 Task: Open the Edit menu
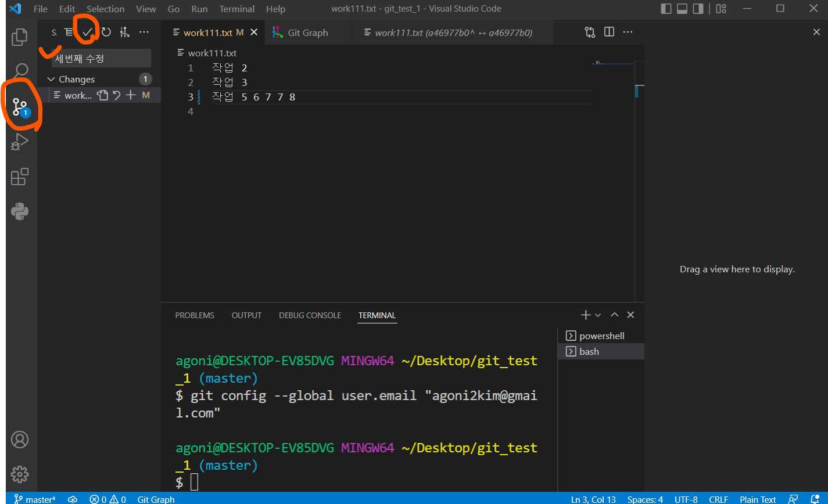[x=67, y=9]
